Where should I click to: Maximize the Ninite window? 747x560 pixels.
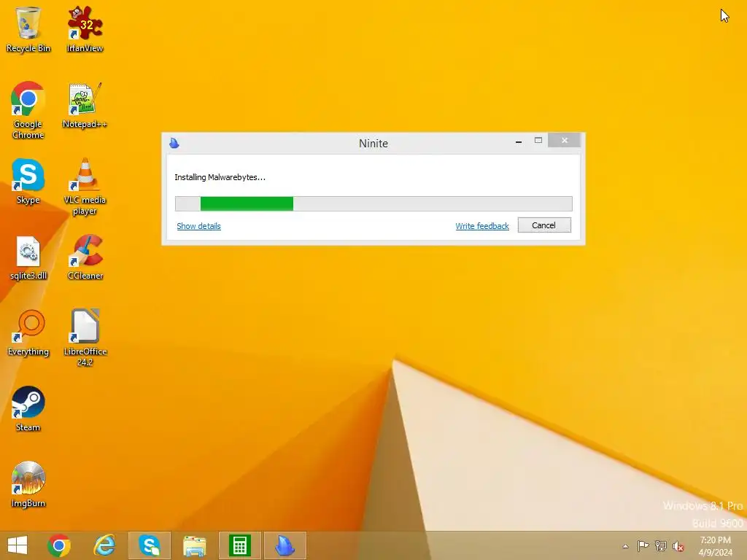(538, 141)
